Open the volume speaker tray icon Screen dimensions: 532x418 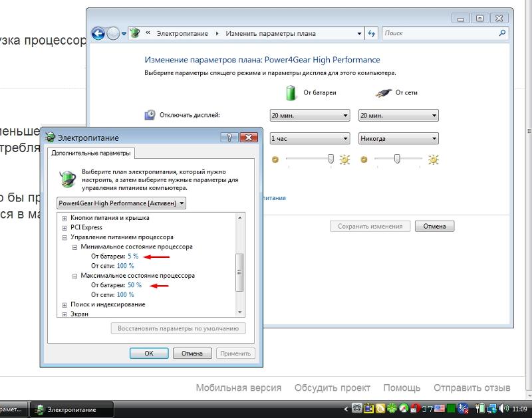(503, 409)
